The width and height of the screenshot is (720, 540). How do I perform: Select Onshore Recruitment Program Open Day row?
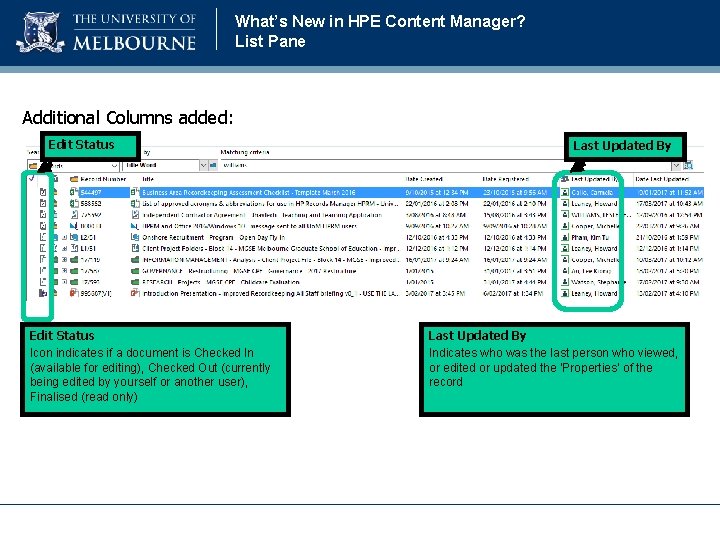click(214, 237)
